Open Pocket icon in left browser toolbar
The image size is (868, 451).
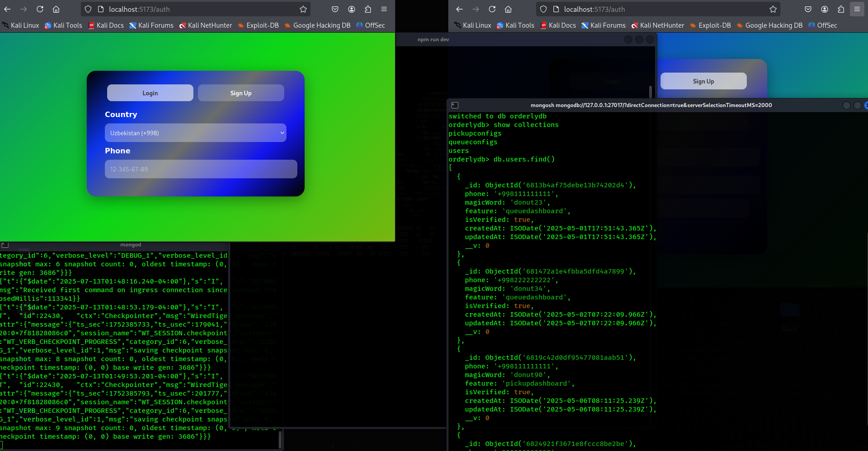(335, 9)
